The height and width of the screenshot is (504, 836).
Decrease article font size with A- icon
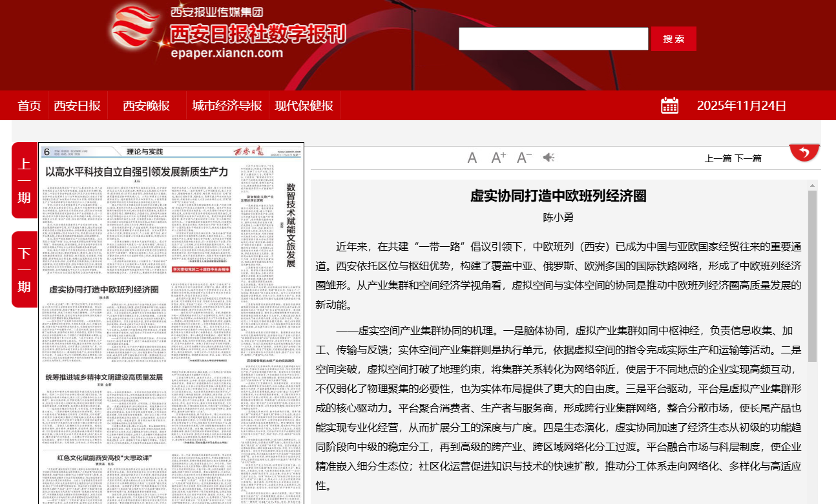(x=524, y=158)
